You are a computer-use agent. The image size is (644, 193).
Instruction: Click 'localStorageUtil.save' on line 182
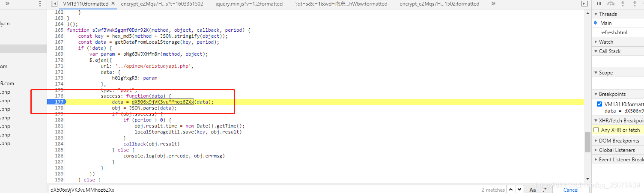click(x=164, y=132)
